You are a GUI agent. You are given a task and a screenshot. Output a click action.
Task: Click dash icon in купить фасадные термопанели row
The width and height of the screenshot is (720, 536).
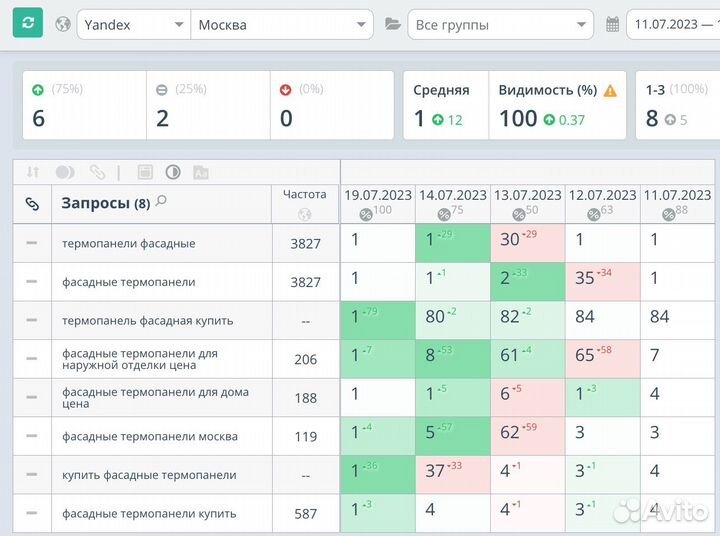(32, 474)
